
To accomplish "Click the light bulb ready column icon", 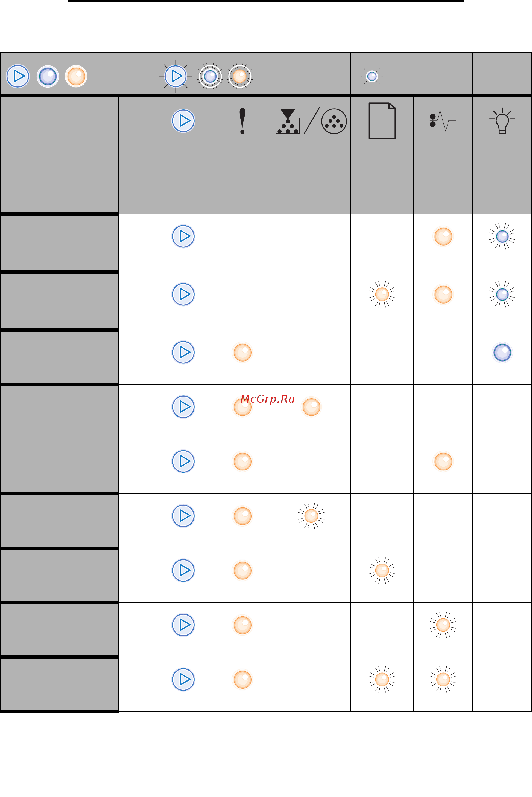I will (502, 120).
